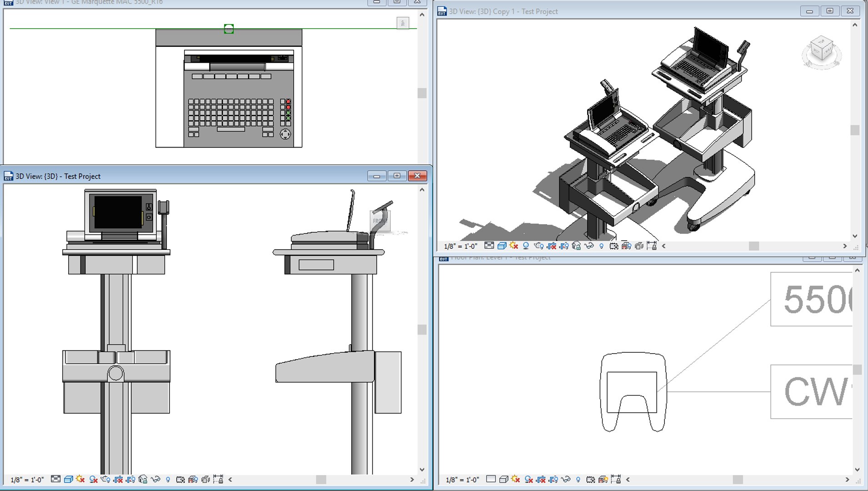Viewport: 868px width, 491px height.
Task: Open Visual Style menu in {3D} Test Project view
Action: click(x=69, y=479)
